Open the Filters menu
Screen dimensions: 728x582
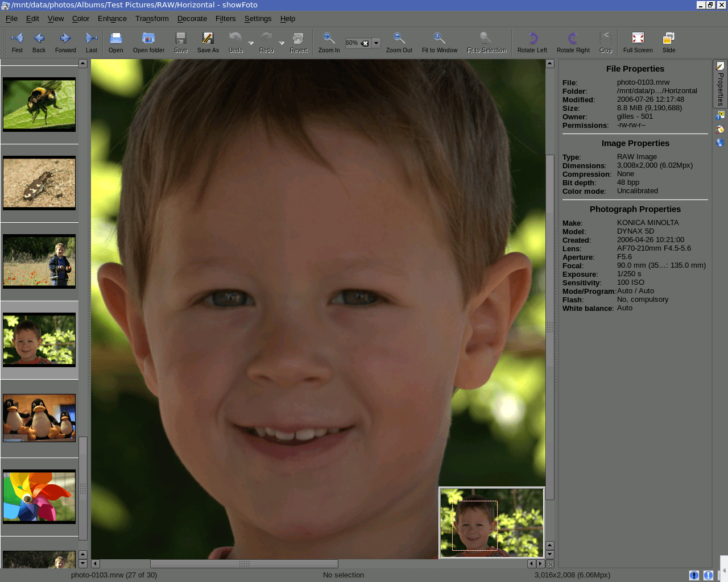point(225,19)
